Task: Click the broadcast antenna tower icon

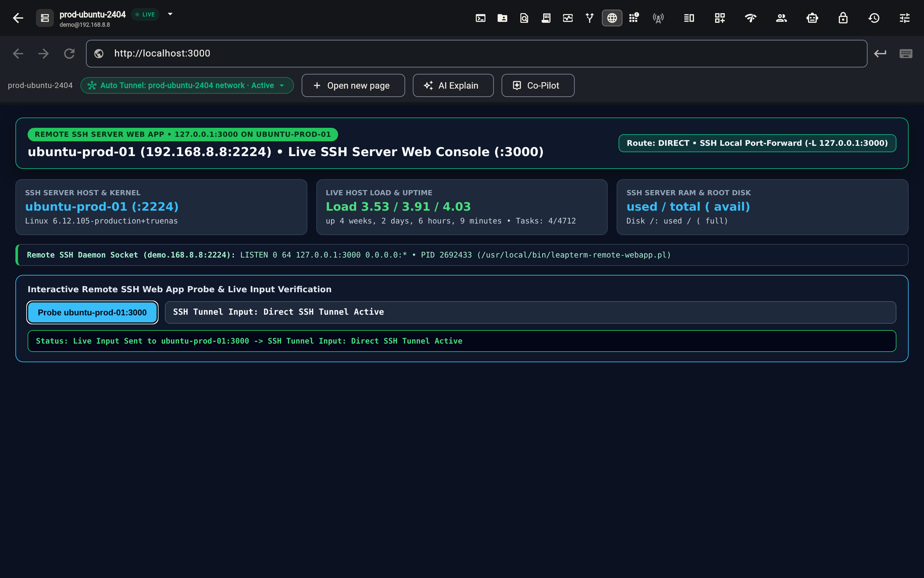Action: [x=658, y=18]
